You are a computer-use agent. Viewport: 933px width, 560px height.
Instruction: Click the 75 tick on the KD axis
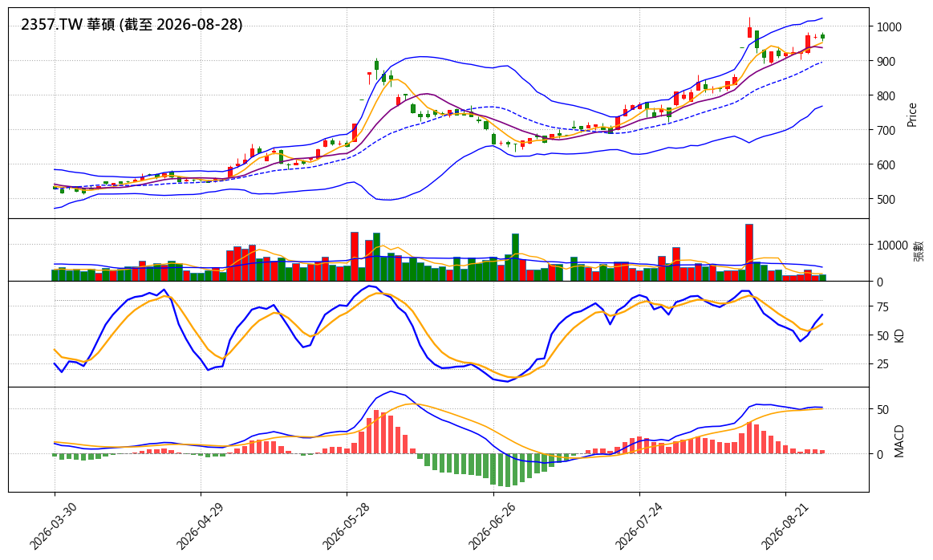pyautogui.click(x=882, y=307)
